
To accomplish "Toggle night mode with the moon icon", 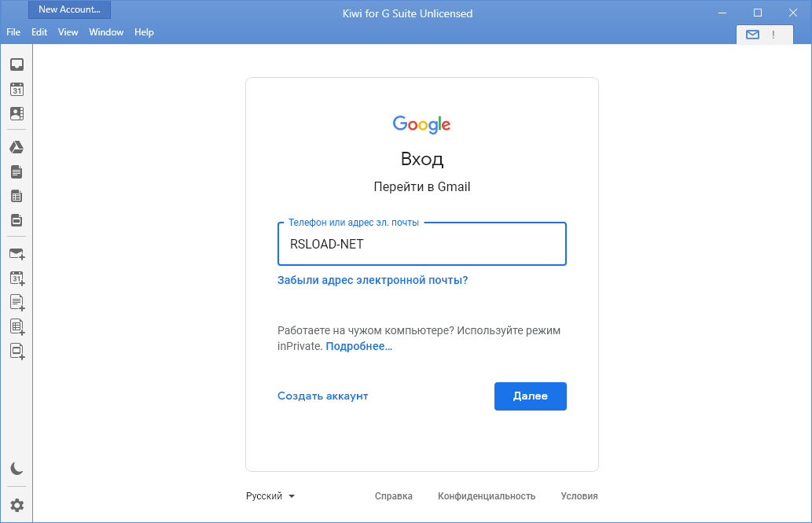I will coord(17,469).
